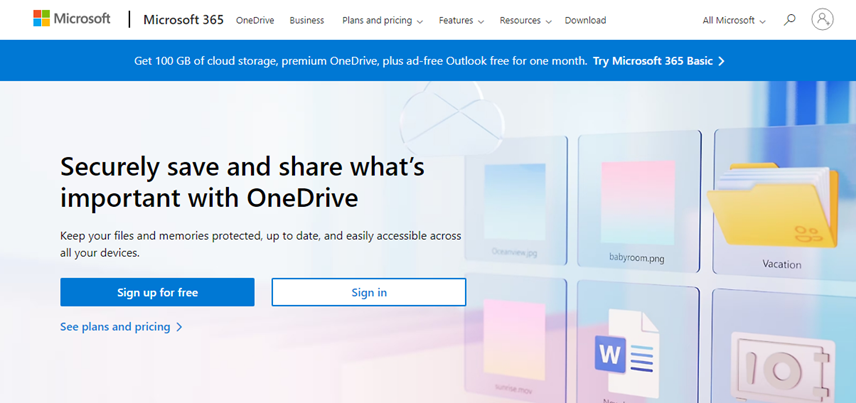The height and width of the screenshot is (403, 856).
Task: Expand the All Microsoft menu
Action: 734,20
